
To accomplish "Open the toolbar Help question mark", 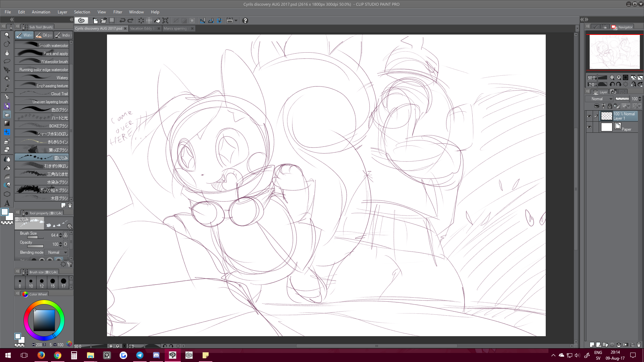I will click(x=245, y=20).
